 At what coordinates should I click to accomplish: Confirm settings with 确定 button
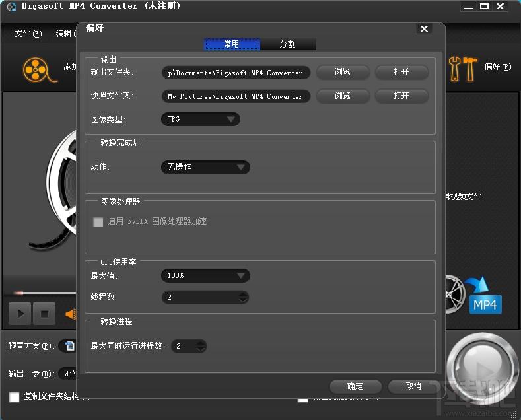355,386
